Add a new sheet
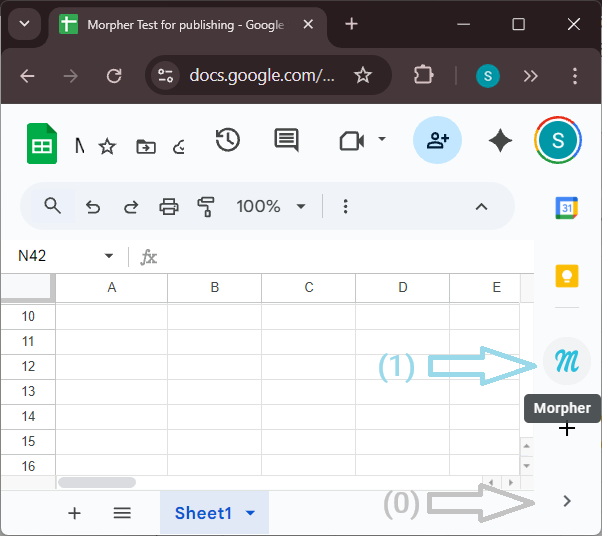 point(74,513)
